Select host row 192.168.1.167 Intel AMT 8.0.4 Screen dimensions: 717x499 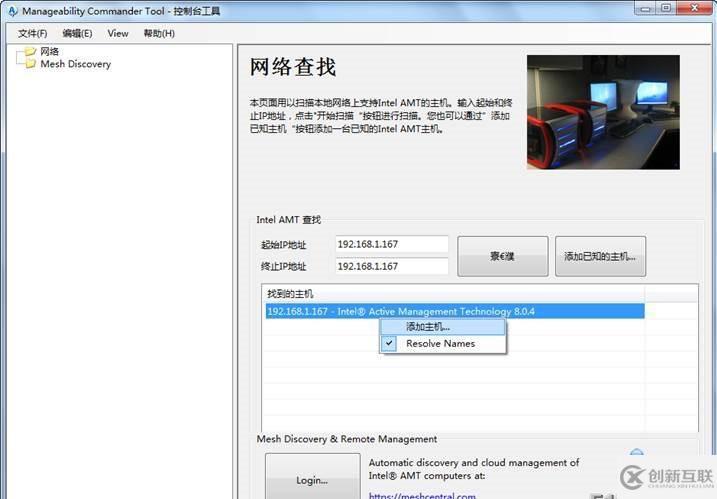455,311
